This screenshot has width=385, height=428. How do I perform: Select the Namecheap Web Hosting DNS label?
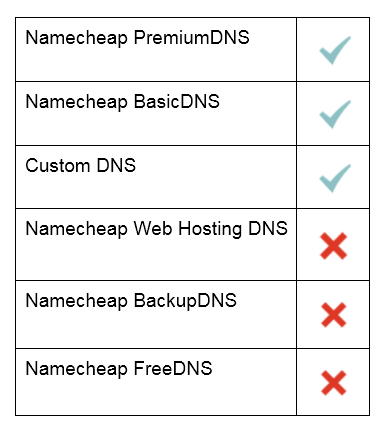156,229
